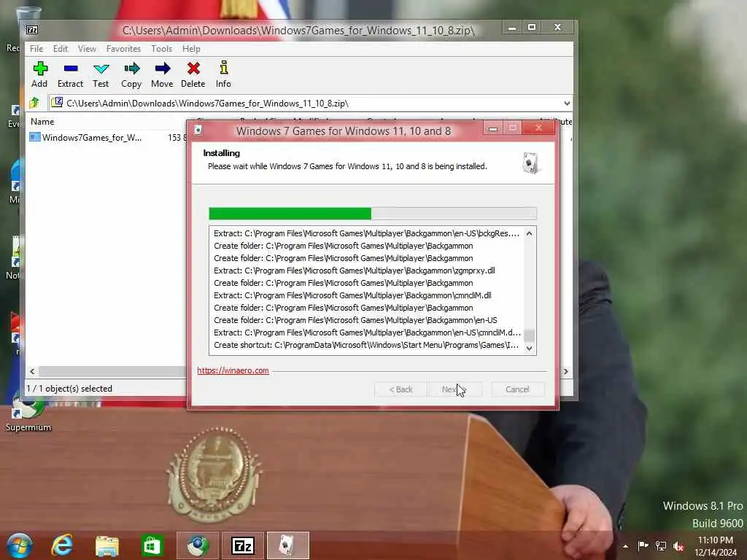This screenshot has height=560, width=747.
Task: Click install log scroll up arrow
Action: click(529, 233)
